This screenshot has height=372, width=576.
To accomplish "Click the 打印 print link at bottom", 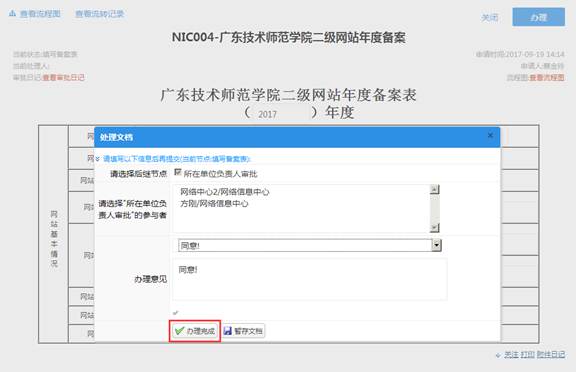I will [528, 355].
